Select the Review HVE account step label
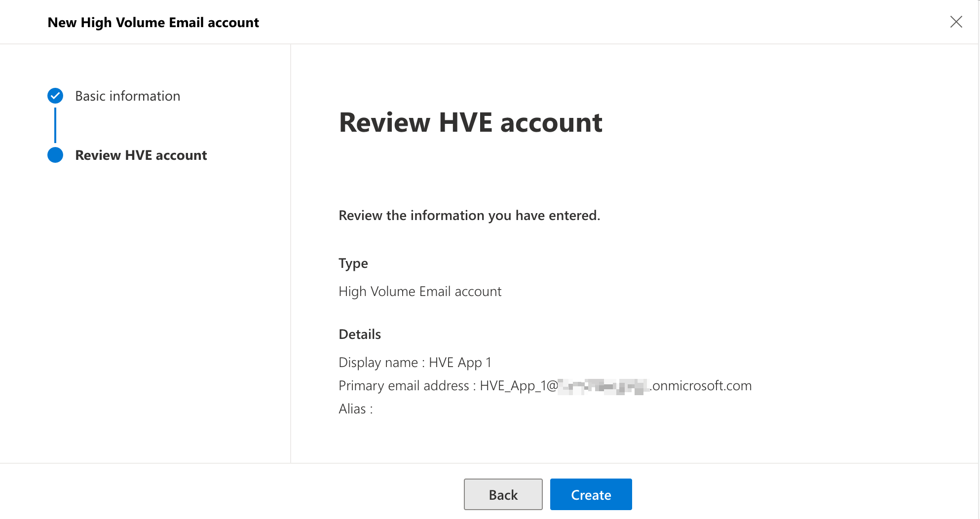Image resolution: width=980 pixels, height=519 pixels. tap(141, 155)
